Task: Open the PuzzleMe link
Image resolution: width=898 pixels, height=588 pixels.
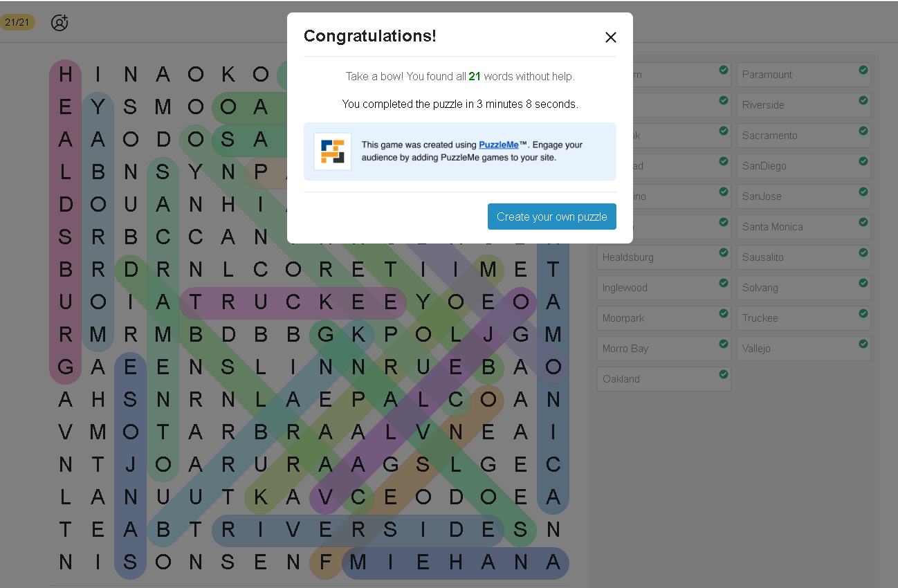Action: 498,145
